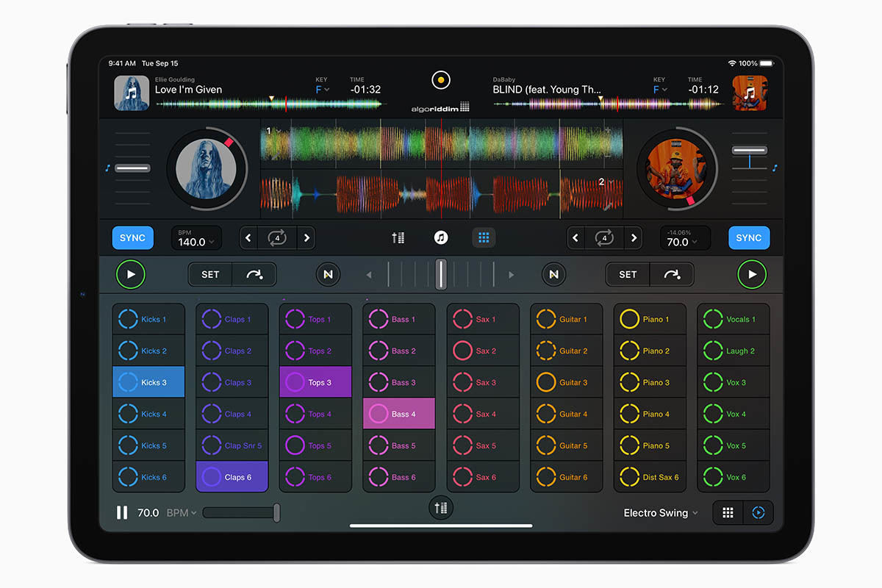
Task: Trigger the Clap Snr 5 pad
Action: (232, 445)
